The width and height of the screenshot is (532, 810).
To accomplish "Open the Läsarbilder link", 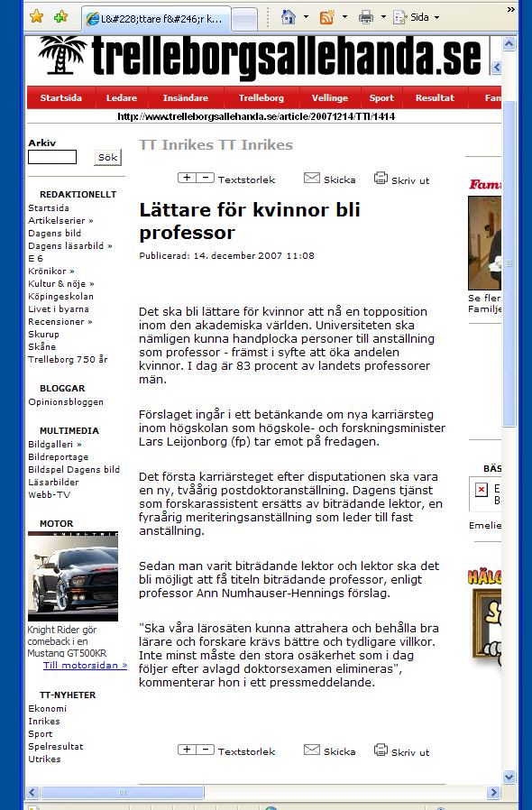I will (x=54, y=483).
